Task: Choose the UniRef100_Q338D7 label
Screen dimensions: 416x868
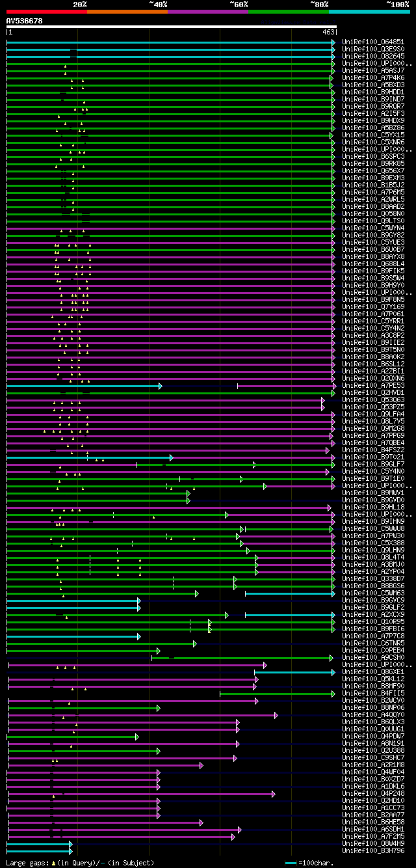Action: [x=374, y=578]
